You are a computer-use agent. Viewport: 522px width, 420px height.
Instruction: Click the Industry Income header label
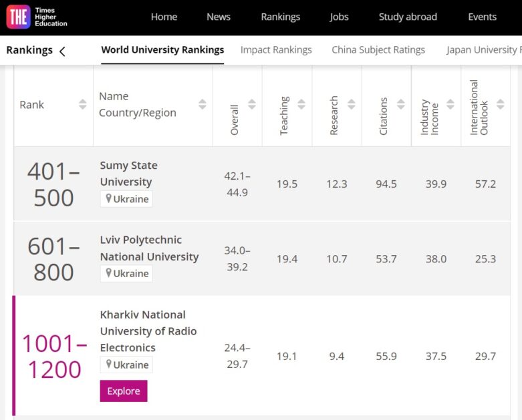[430, 117]
